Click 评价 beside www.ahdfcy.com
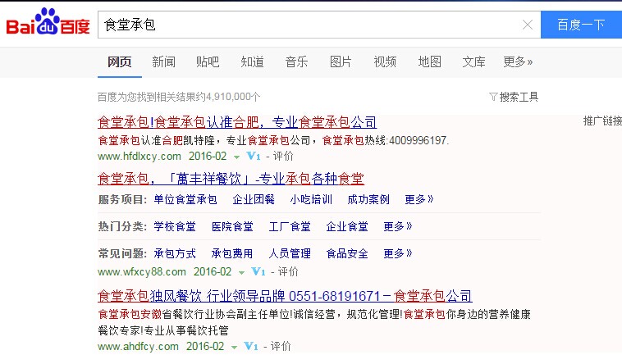This screenshot has height=364, width=622. (x=281, y=346)
